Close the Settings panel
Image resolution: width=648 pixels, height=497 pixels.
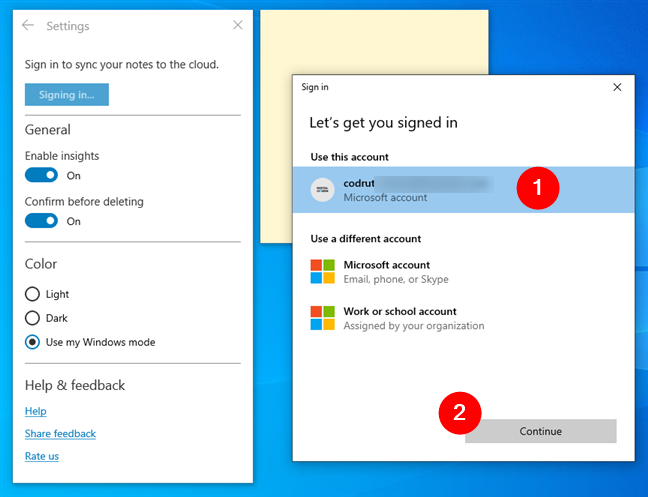[238, 25]
